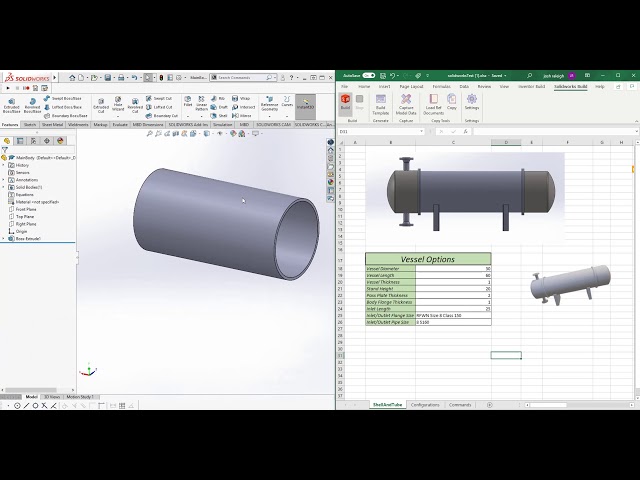Image resolution: width=640 pixels, height=480 pixels.
Task: Select the Shell tool
Action: point(219,116)
